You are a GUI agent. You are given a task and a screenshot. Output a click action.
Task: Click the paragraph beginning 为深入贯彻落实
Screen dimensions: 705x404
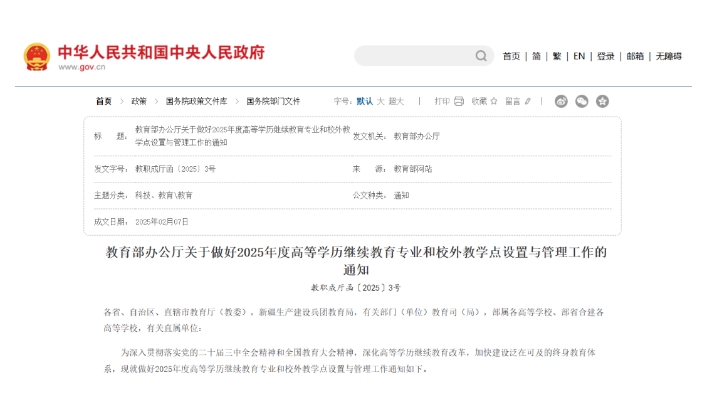click(350, 360)
